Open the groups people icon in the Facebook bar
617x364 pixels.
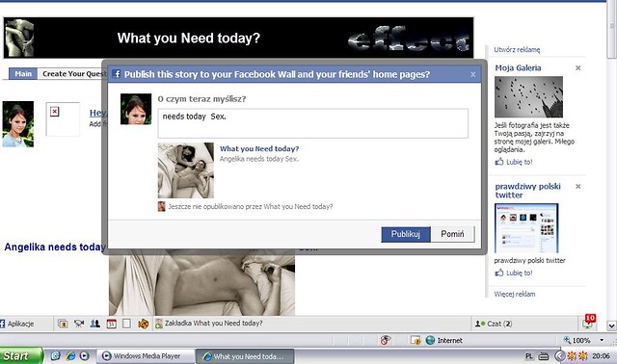pos(94,324)
